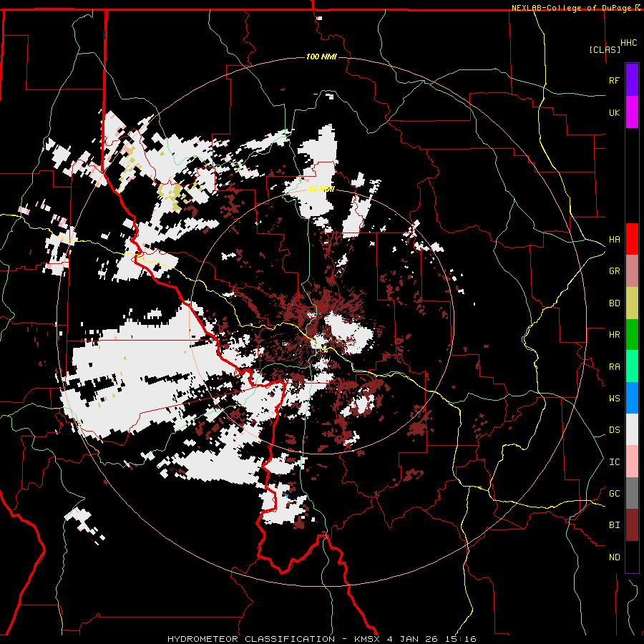
Task: Click the BI legend label
Action: (614, 525)
